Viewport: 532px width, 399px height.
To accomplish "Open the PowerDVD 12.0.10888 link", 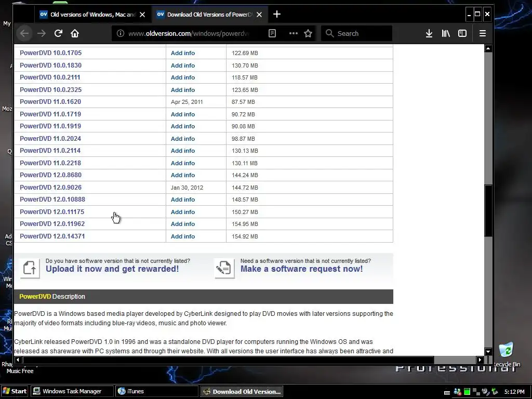I will [52, 199].
